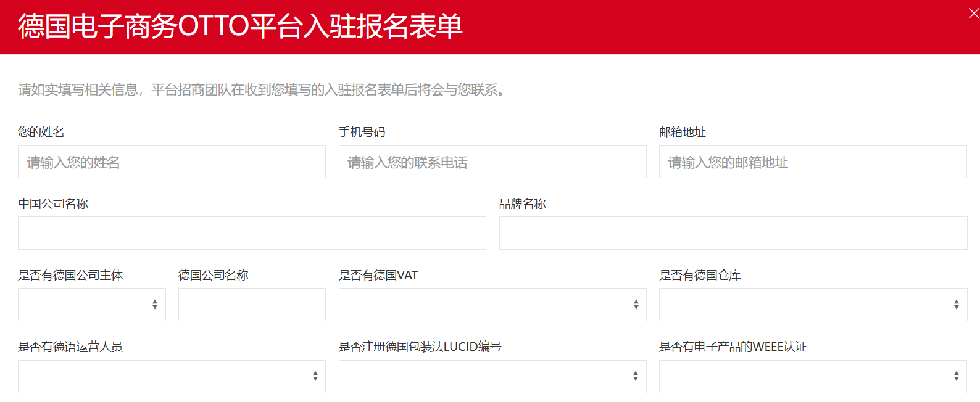This screenshot has width=980, height=402.
Task: Expand the 是否注册德国包装法LUCID编号 dropdown
Action: (x=492, y=377)
